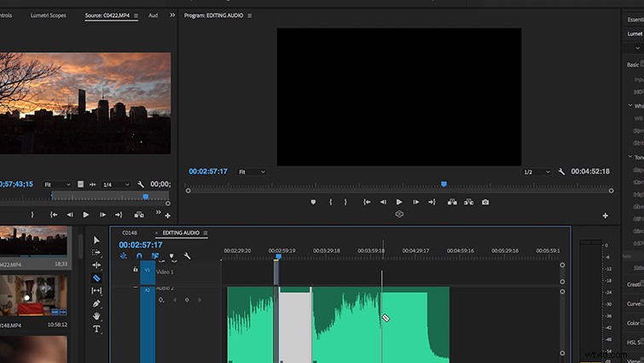Select the Pen tool
Image resolution: width=644 pixels, height=363 pixels.
click(96, 303)
